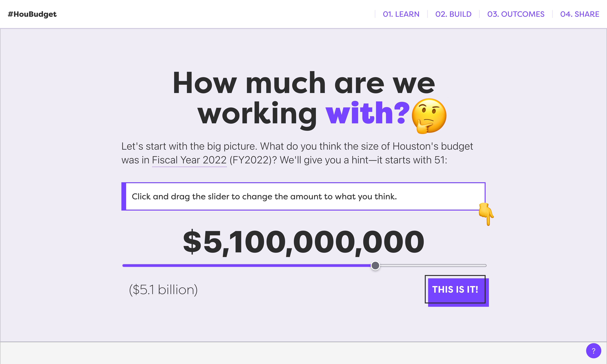The width and height of the screenshot is (607, 364).
Task: Click the Fiscal Year 2022 underlined term
Action: (189, 160)
